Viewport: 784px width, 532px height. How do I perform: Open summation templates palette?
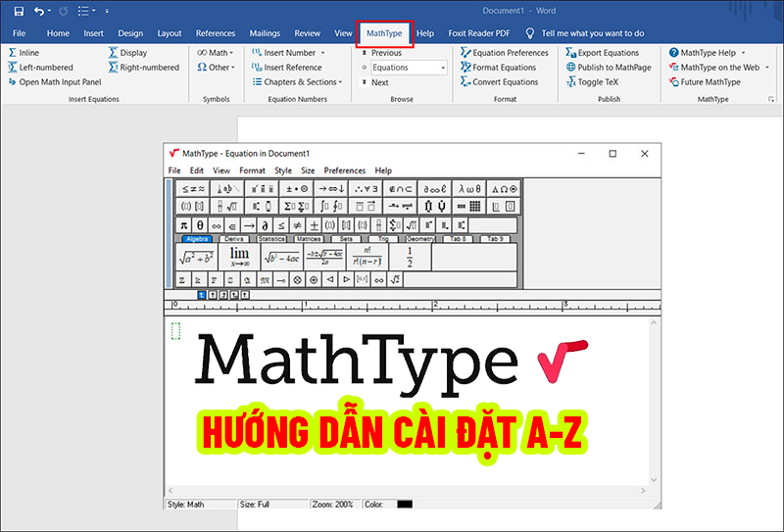[x=297, y=206]
